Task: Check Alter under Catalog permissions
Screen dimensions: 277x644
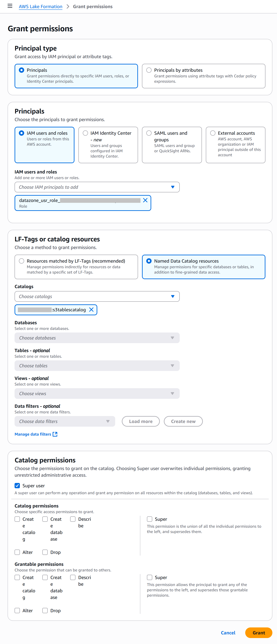Action: tap(17, 552)
